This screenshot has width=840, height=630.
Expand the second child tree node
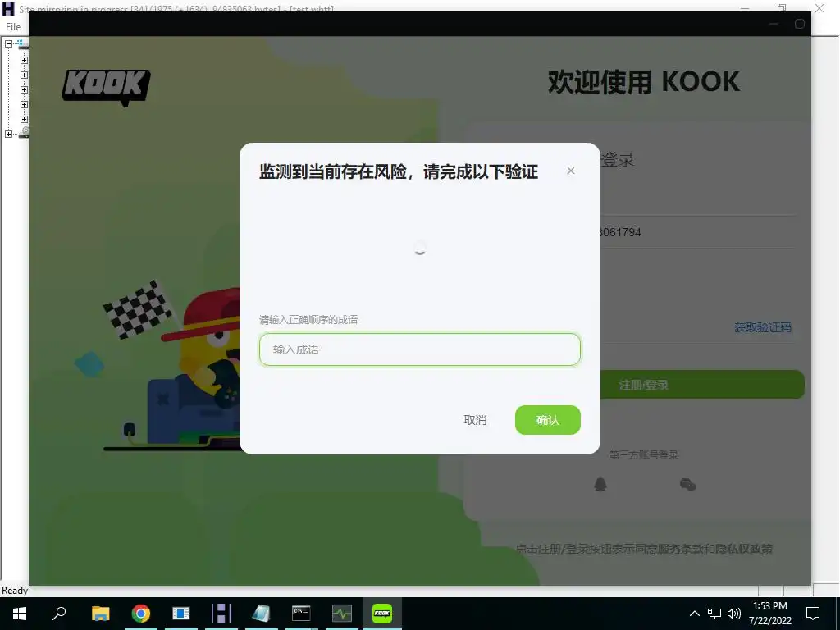(24, 75)
